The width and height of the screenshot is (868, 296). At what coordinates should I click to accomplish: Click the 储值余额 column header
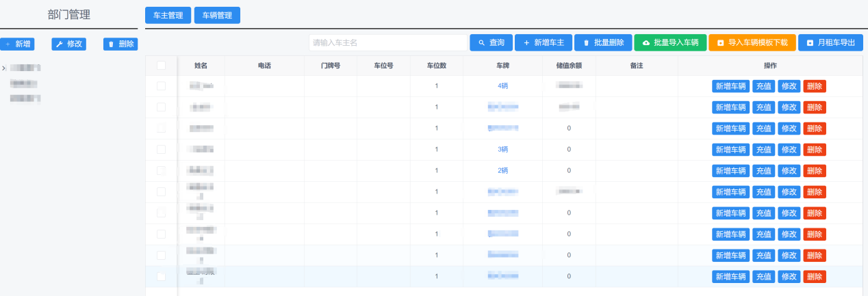pyautogui.click(x=569, y=66)
